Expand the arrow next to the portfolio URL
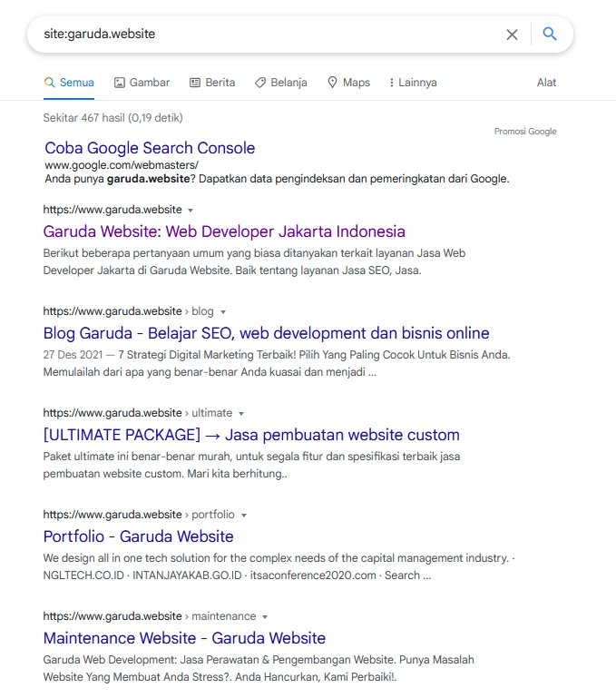Viewport: 616px width, 698px height. (x=244, y=515)
